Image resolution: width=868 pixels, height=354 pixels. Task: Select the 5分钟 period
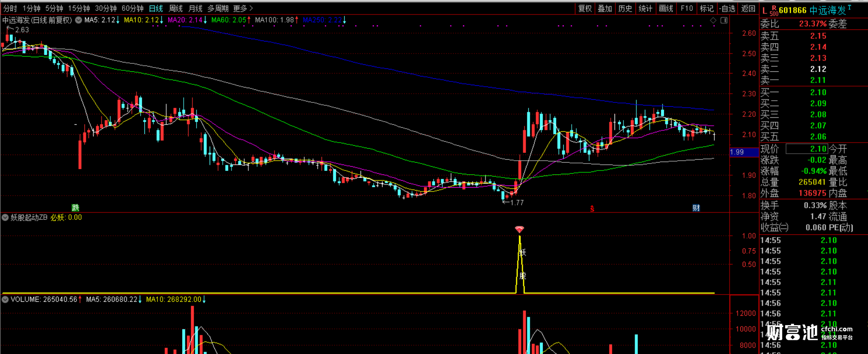click(54, 8)
